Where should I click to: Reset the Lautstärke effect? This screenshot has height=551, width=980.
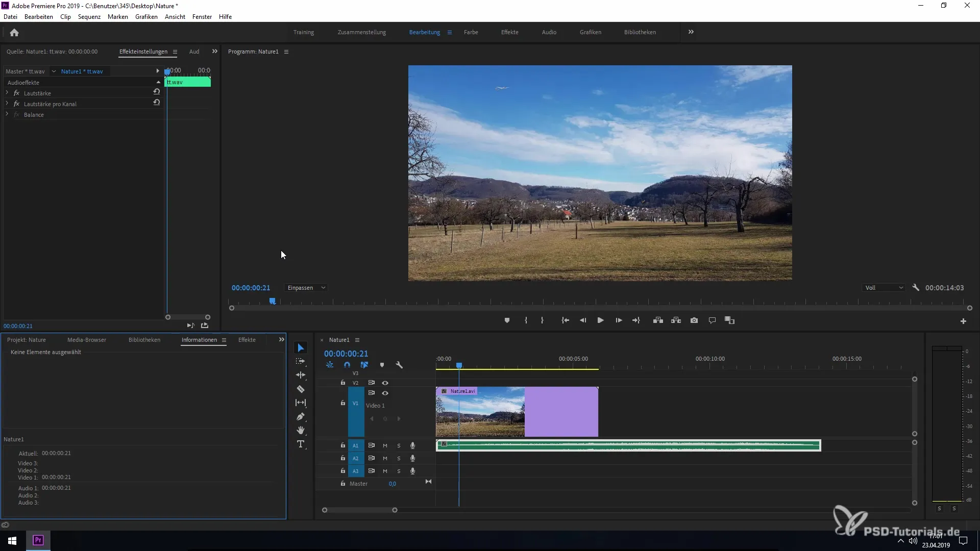click(x=157, y=92)
